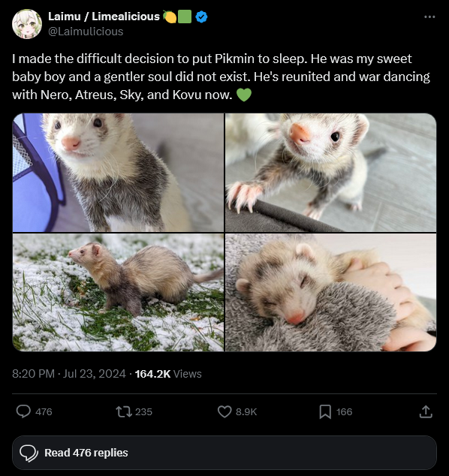The image size is (449, 476).
Task: Click the 164.2K Views count
Action: 168,374
